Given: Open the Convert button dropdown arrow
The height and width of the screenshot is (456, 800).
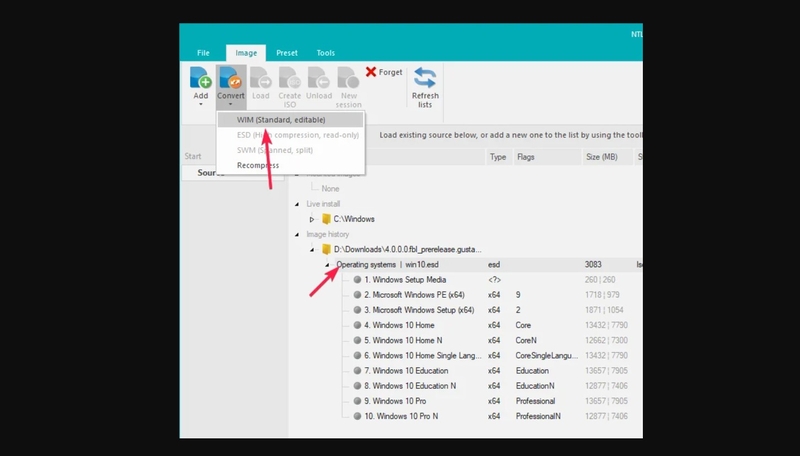Looking at the screenshot, I should click(x=231, y=104).
